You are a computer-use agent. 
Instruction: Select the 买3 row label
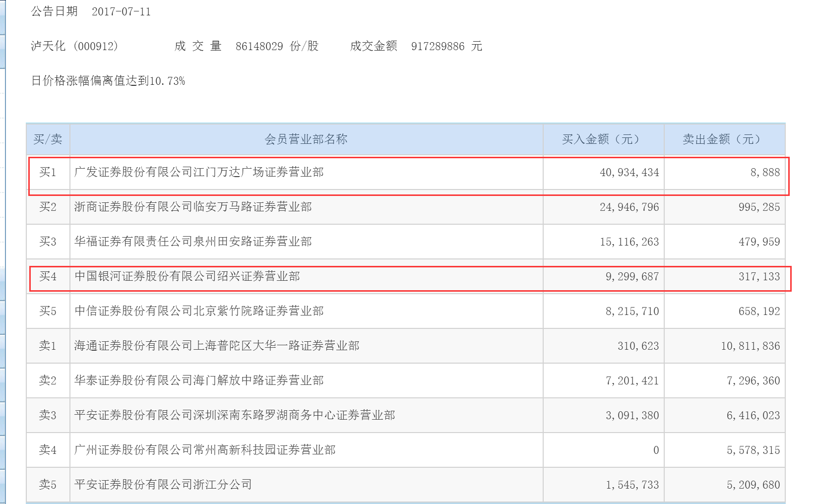[48, 242]
